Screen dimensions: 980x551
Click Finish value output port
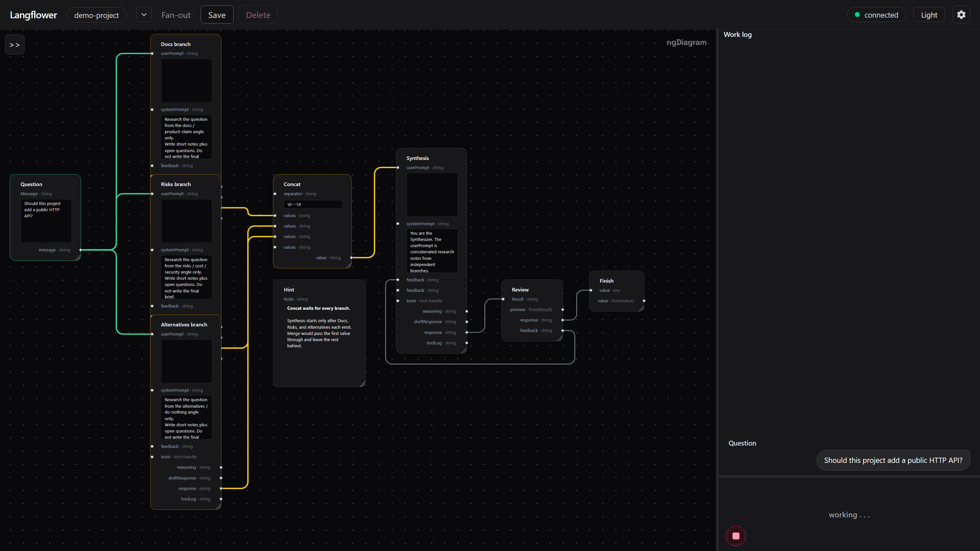pos(644,301)
